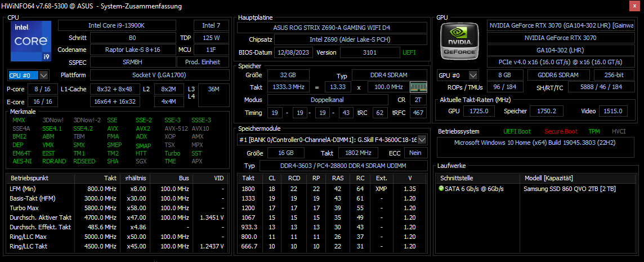
Task: Click the tRFC value 467
Action: point(418,112)
